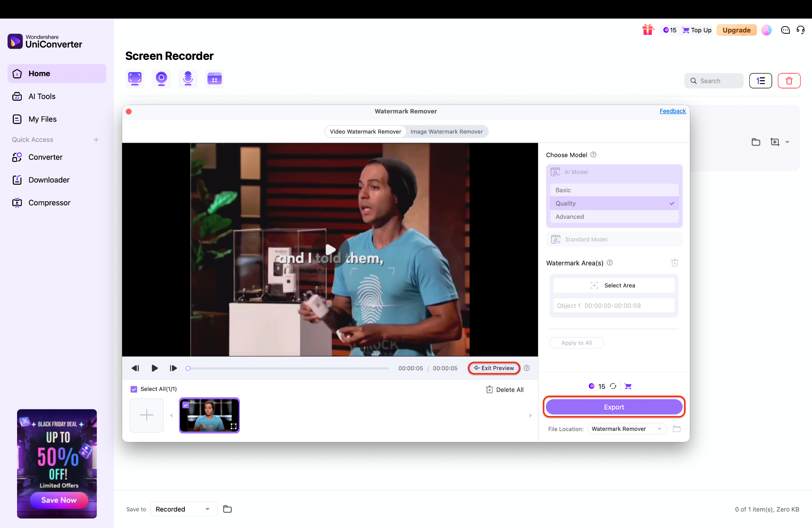This screenshot has height=528, width=812.
Task: Open the Watermark Remover file location dropdown
Action: pyautogui.click(x=626, y=429)
